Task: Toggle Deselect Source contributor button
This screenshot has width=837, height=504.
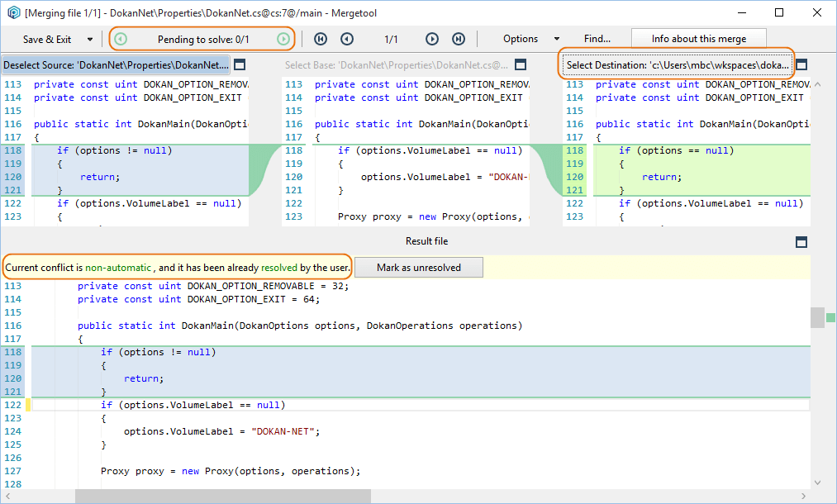Action: coord(116,65)
